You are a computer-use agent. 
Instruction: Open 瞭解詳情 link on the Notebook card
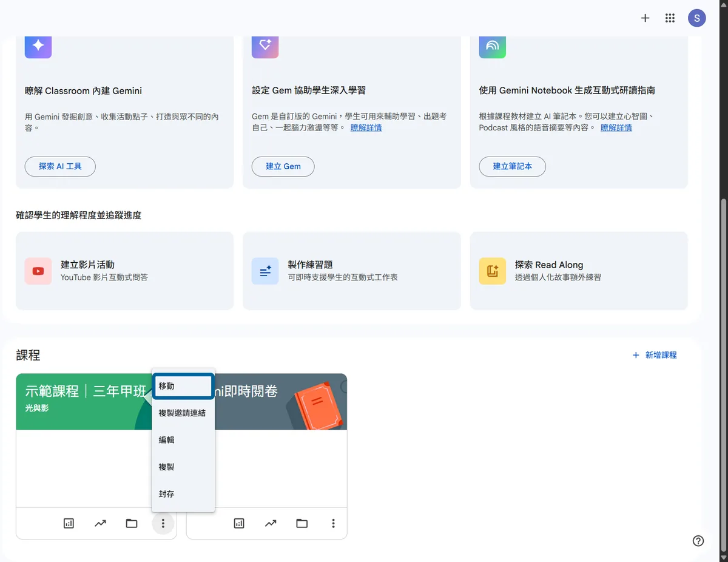616,127
